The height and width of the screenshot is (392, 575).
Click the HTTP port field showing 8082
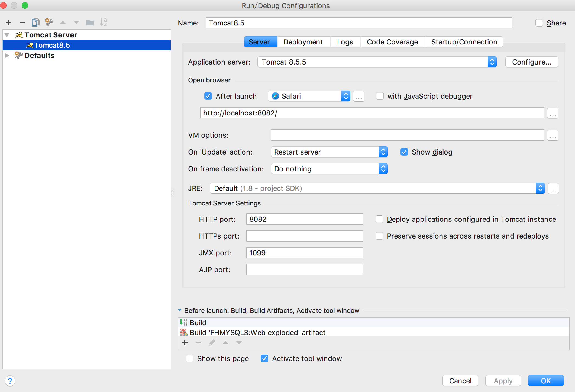305,219
